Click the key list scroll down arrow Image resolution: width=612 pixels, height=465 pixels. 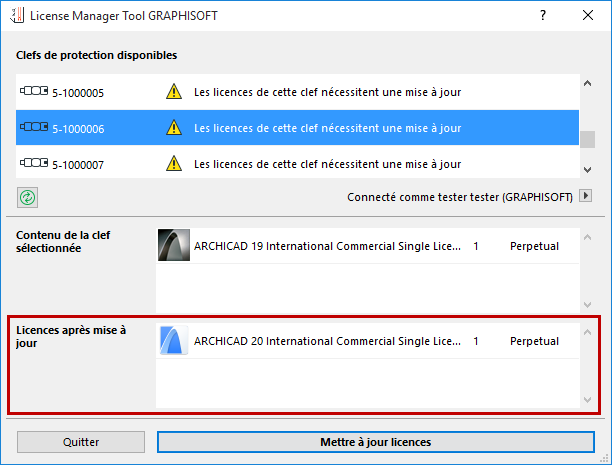point(587,170)
